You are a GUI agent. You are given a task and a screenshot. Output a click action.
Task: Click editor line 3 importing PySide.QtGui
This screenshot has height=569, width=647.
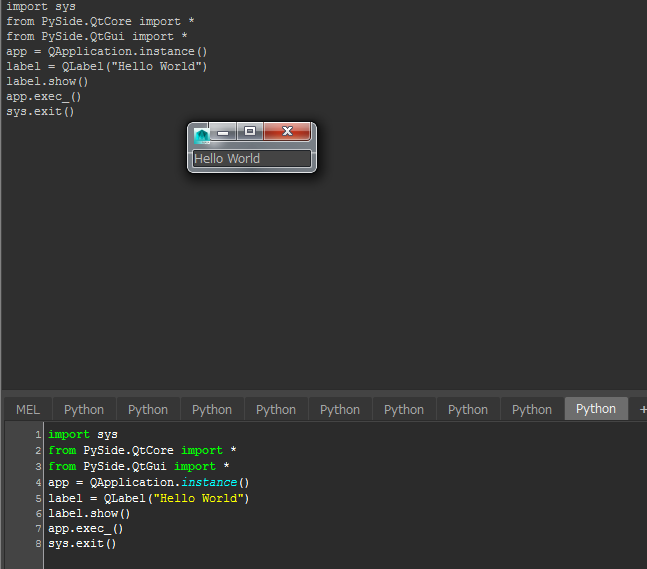click(x=139, y=466)
